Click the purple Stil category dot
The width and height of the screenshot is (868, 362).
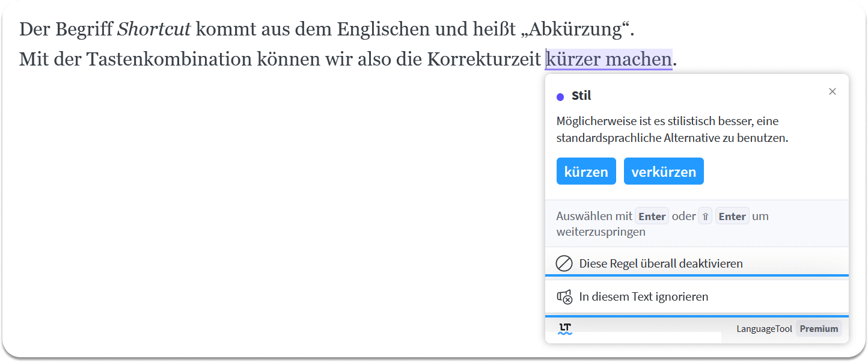tap(560, 97)
